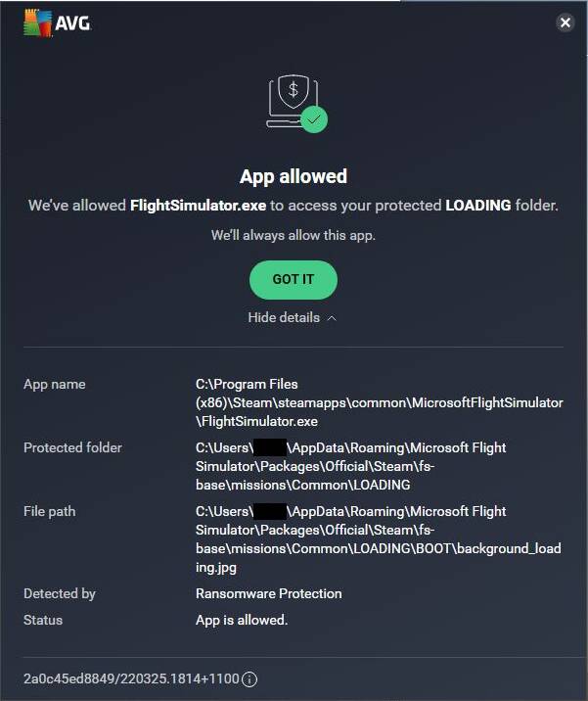The width and height of the screenshot is (588, 701).
Task: Click the Hide details link
Action: coord(284,317)
